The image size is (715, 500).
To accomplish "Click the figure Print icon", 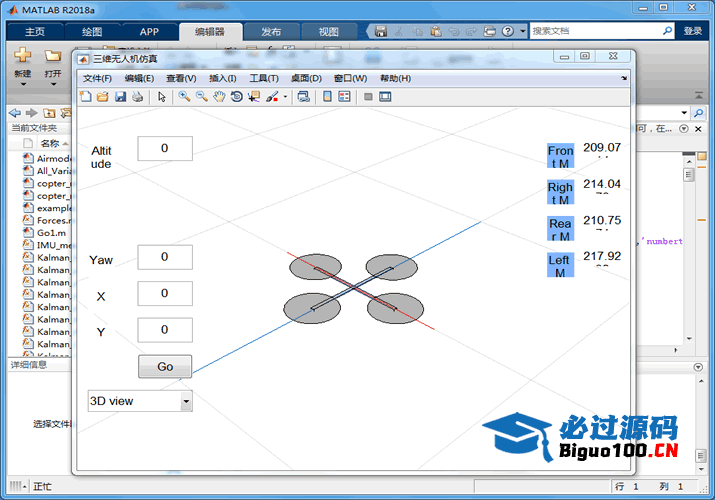I will pyautogui.click(x=138, y=97).
